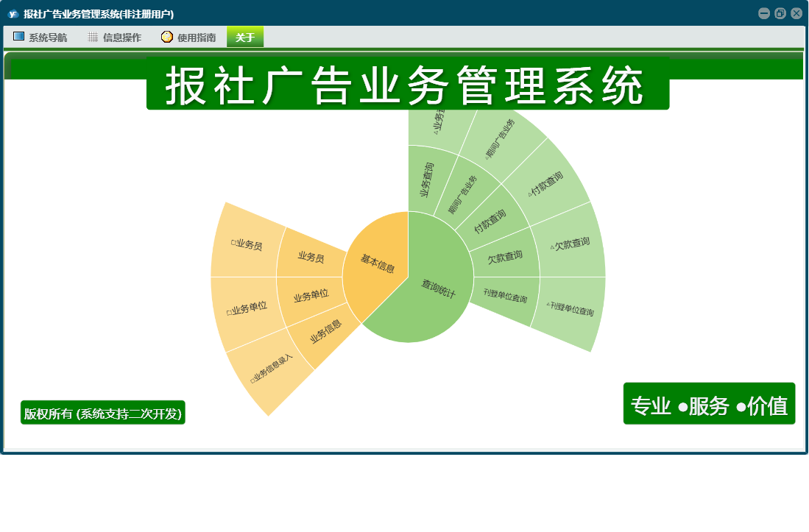Open the 信息操作 menu
Screen dimensions: 809x532
coord(115,37)
